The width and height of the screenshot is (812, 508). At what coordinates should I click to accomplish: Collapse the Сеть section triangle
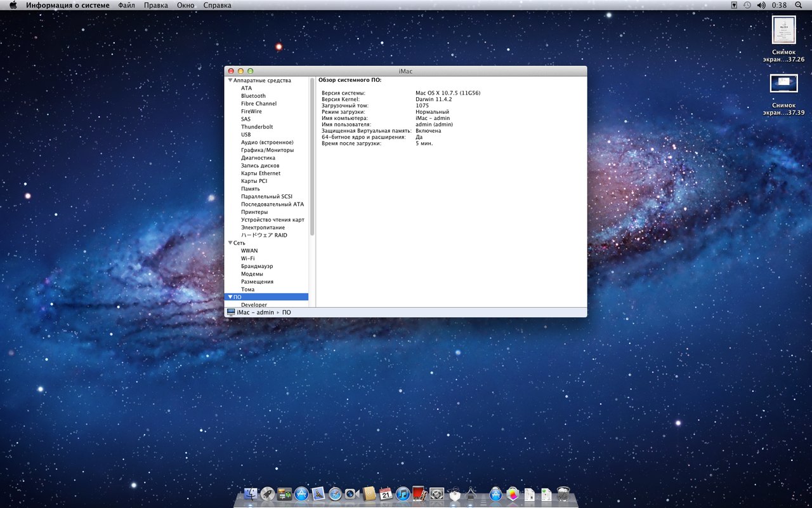click(x=230, y=243)
